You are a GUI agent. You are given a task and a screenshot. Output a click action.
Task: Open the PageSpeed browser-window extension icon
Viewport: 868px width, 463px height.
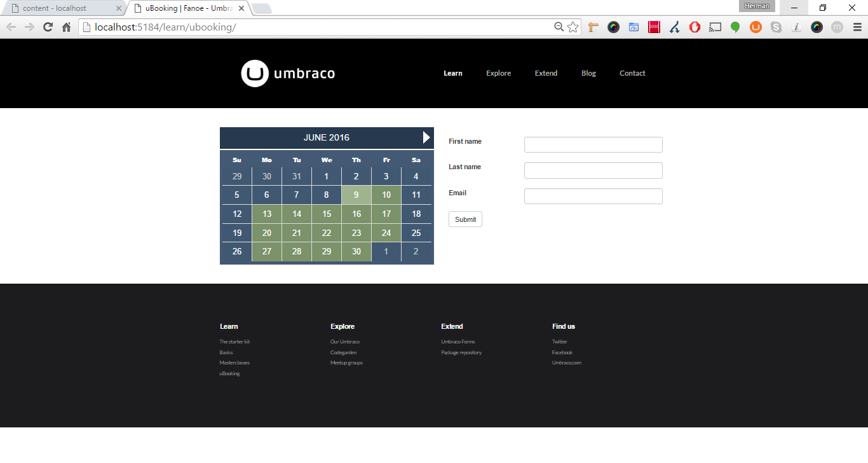pos(634,27)
